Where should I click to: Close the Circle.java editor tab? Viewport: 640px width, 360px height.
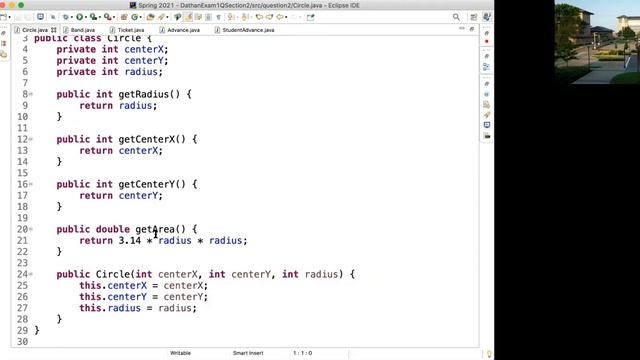(54, 30)
